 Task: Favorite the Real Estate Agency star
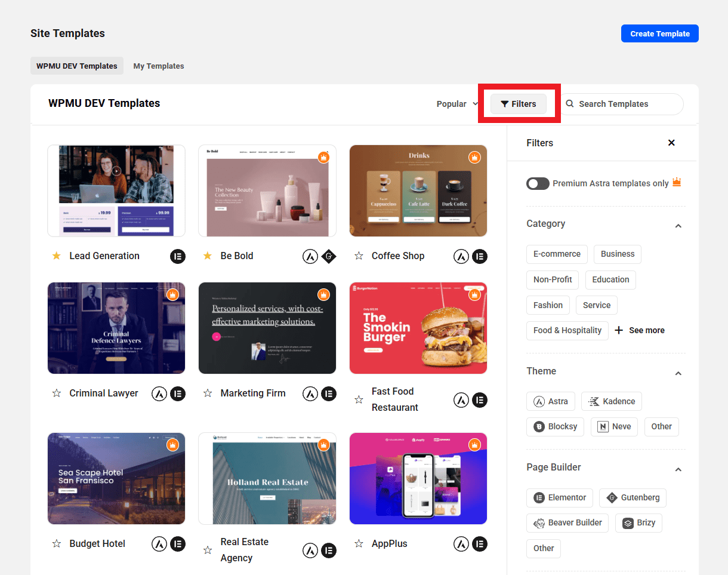(208, 550)
